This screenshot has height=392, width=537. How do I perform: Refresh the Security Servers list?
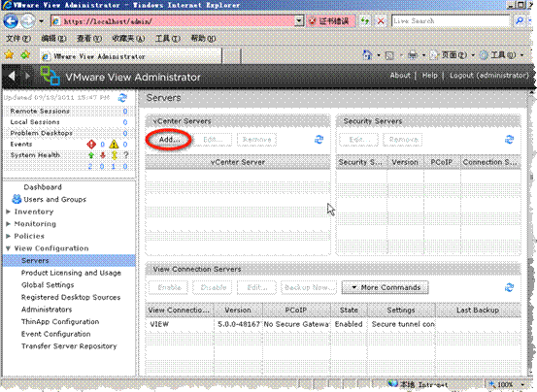(509, 140)
